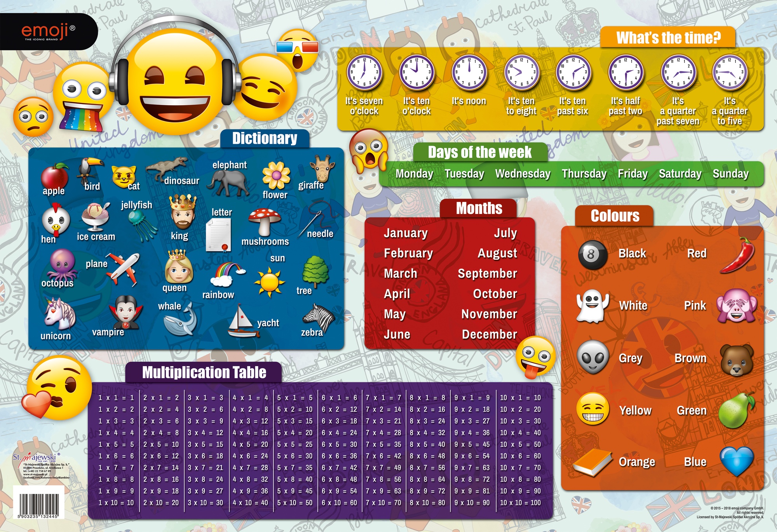The width and height of the screenshot is (777, 532).
Task: Click the vampire emoji in Dictionary
Action: 125,313
